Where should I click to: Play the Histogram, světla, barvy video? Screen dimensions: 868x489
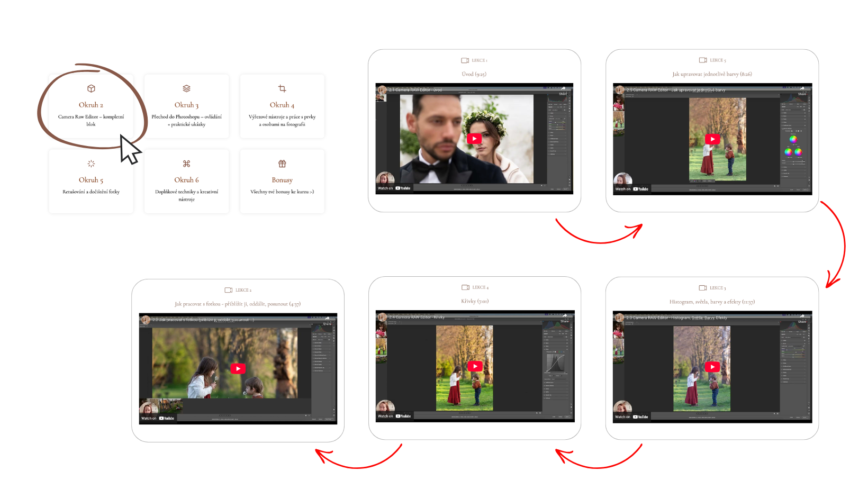tap(712, 367)
